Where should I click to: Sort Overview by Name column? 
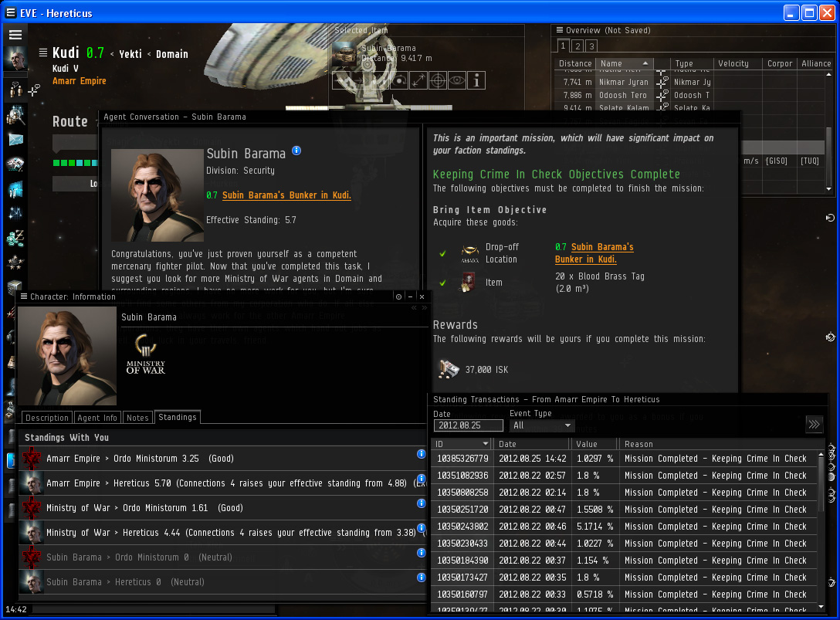625,63
